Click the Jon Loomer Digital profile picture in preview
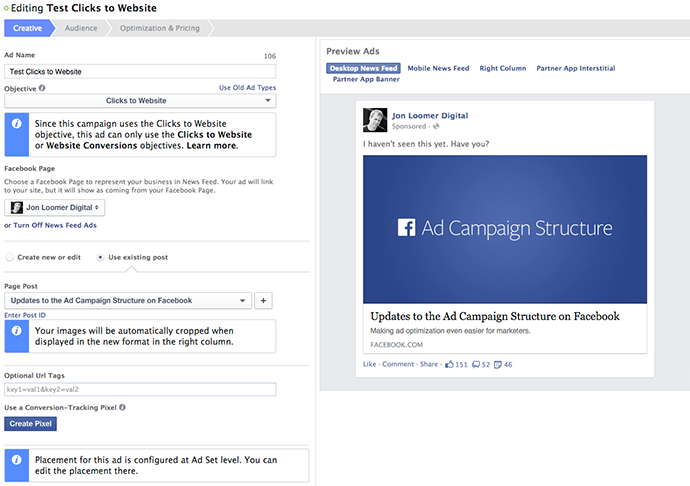690x486 pixels. (375, 120)
